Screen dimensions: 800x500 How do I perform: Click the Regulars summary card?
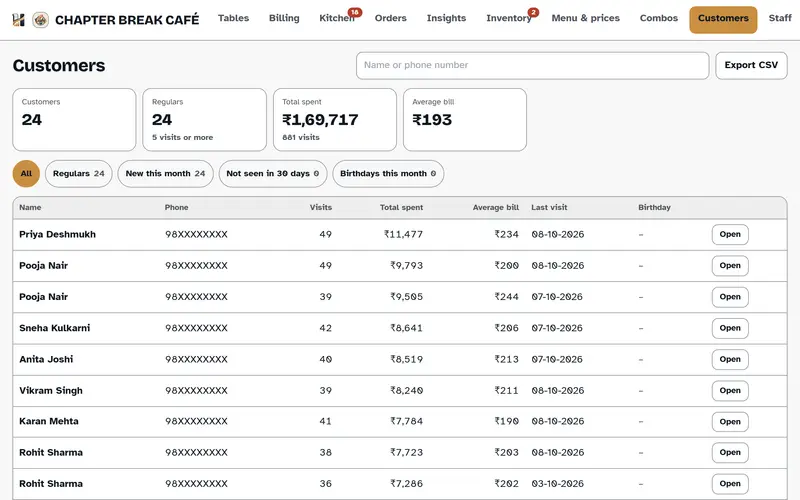coord(204,119)
